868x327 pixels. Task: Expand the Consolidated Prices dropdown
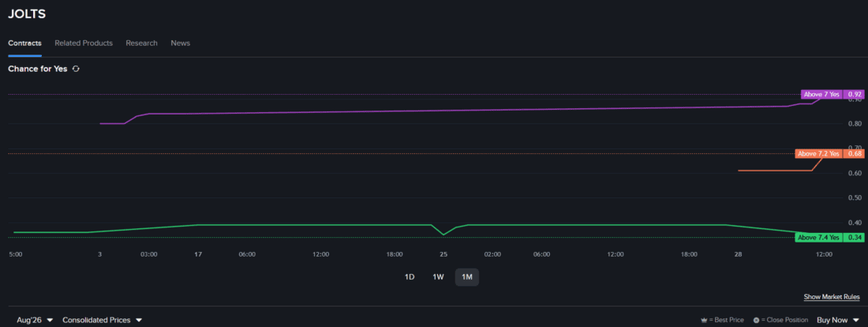coord(103,320)
